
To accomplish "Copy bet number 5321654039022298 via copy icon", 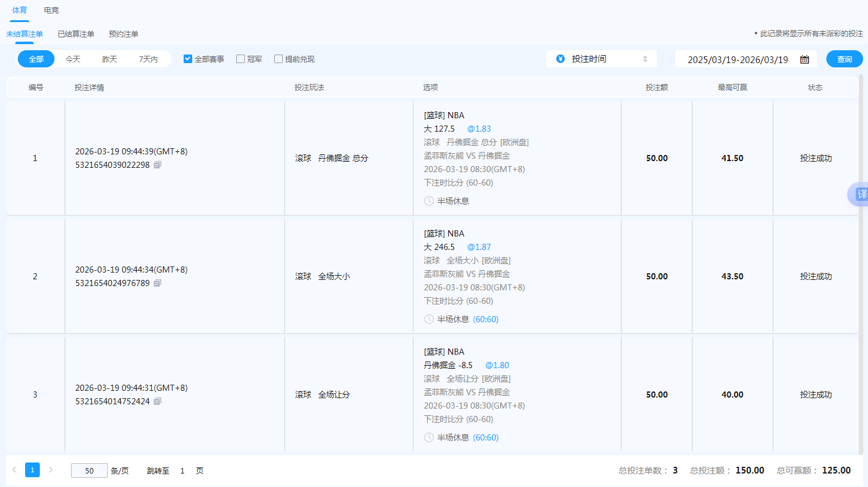I will click(x=157, y=165).
